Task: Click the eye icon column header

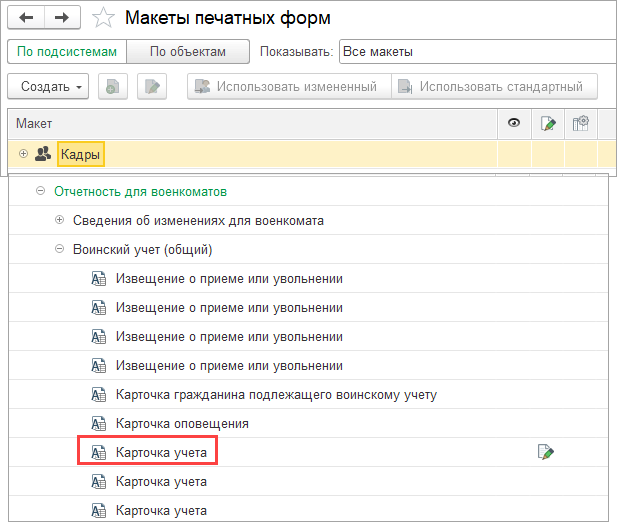Action: click(x=514, y=123)
